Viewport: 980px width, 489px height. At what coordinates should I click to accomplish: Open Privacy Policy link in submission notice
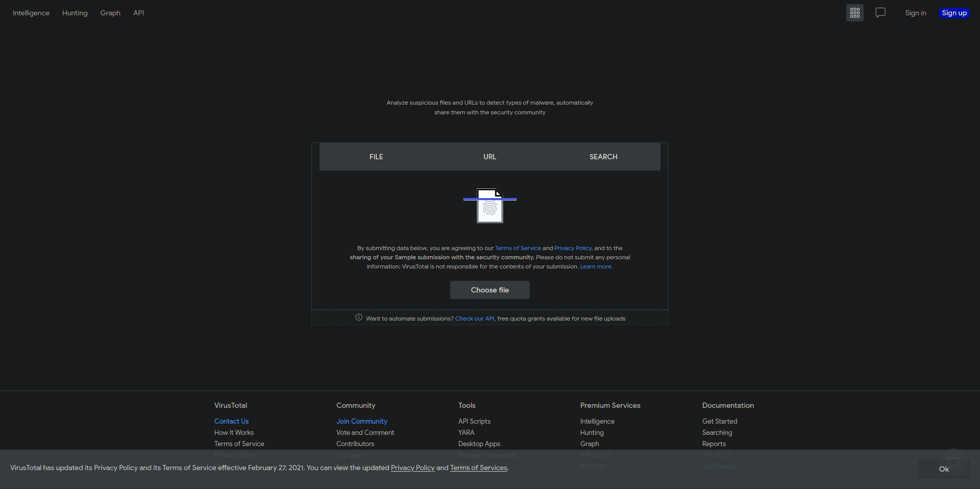[x=573, y=248]
